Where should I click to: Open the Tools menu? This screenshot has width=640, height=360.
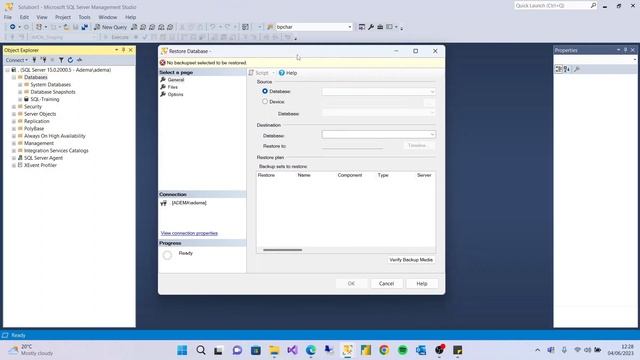[x=84, y=17]
